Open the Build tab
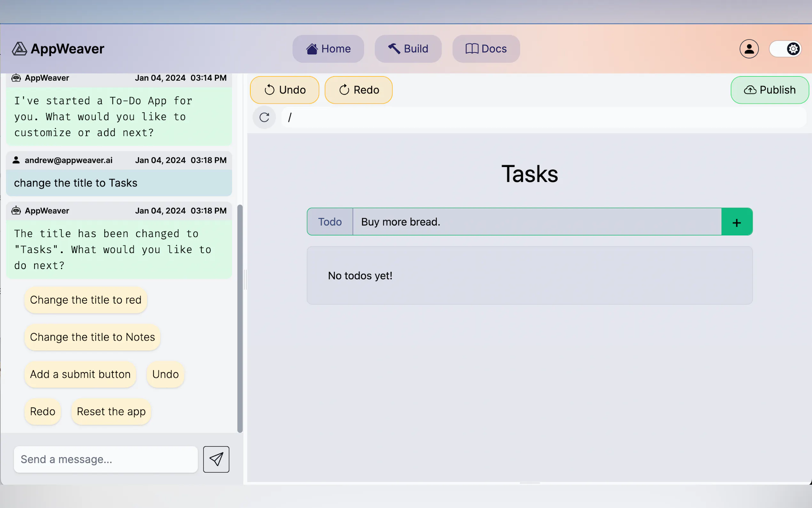Viewport: 812px width, 508px height. pos(408,49)
